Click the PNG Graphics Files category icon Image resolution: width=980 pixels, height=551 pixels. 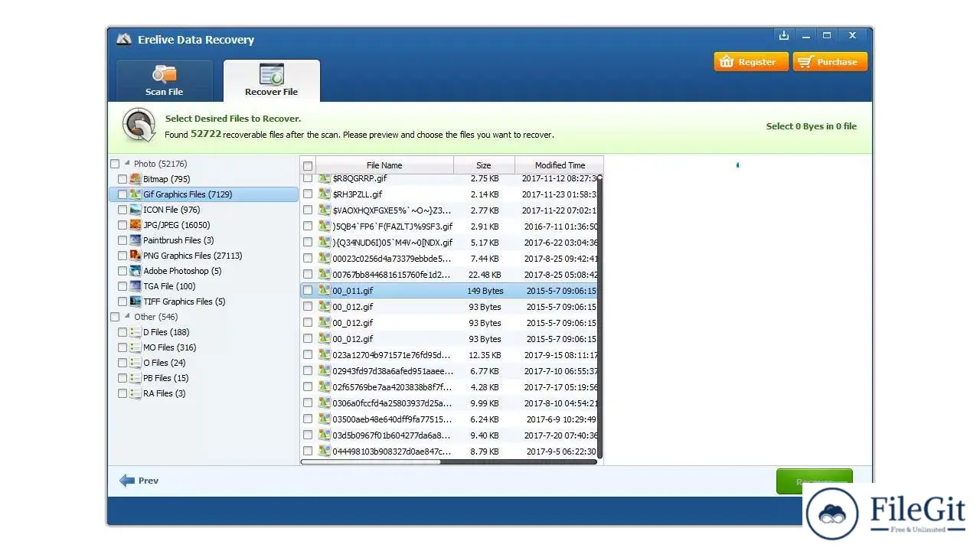(136, 256)
